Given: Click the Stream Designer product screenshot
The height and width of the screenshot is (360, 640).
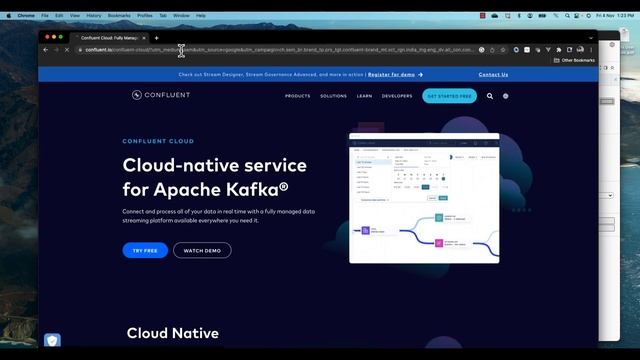Looking at the screenshot, I should 424,198.
